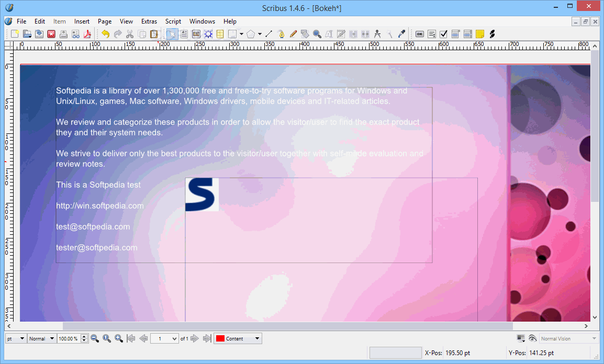Paste with the clipboard icon
Screen dimensions: 604x364
click(x=154, y=34)
